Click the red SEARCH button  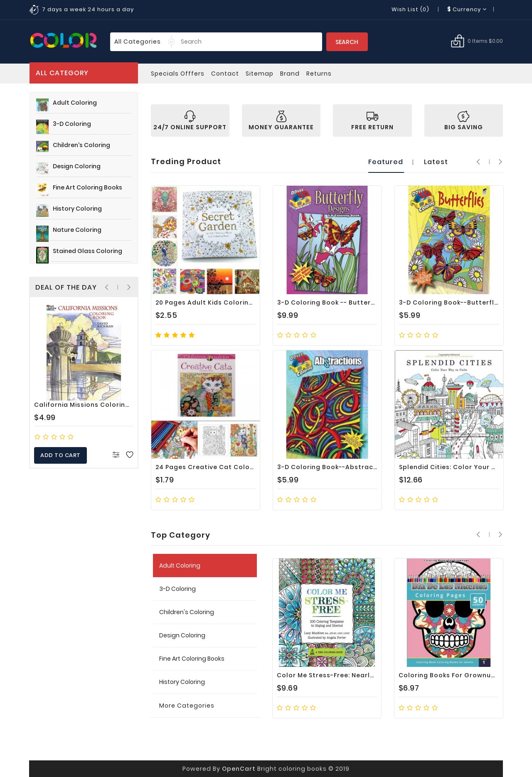coord(347,42)
